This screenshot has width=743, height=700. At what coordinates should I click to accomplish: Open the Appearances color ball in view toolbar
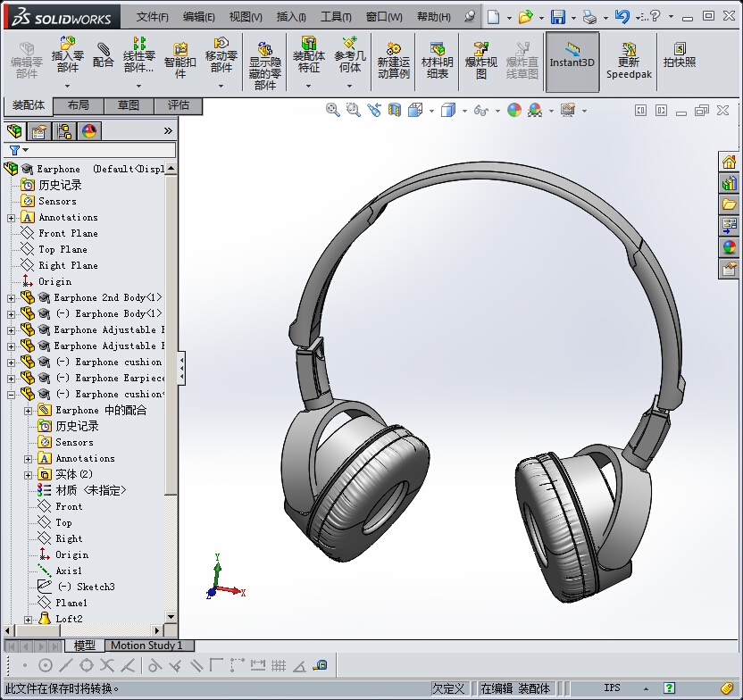[514, 110]
